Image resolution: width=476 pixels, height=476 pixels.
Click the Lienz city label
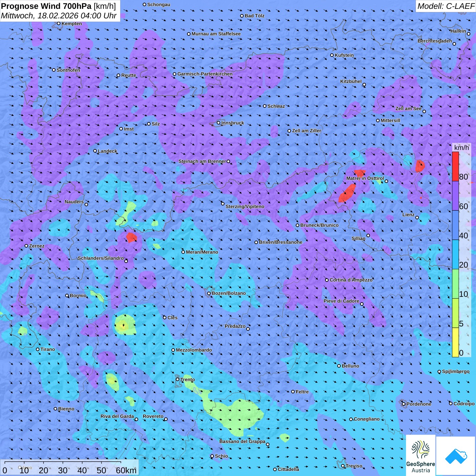[408, 215]
